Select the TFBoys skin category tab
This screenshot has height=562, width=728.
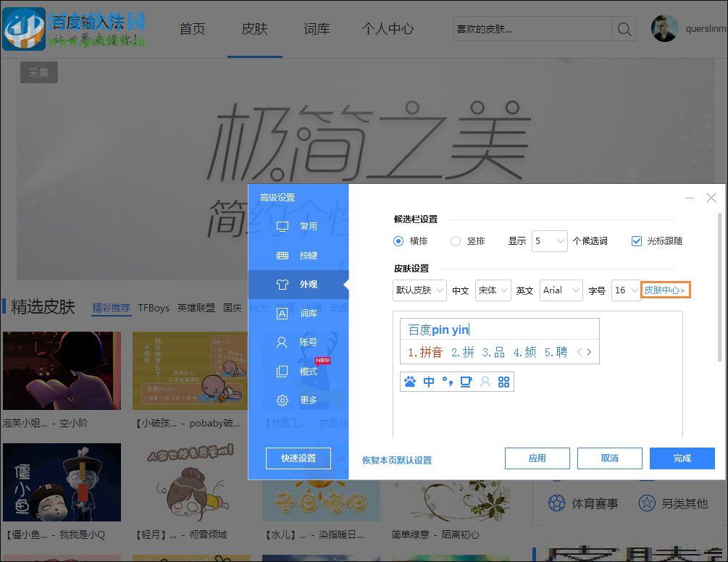tap(154, 307)
